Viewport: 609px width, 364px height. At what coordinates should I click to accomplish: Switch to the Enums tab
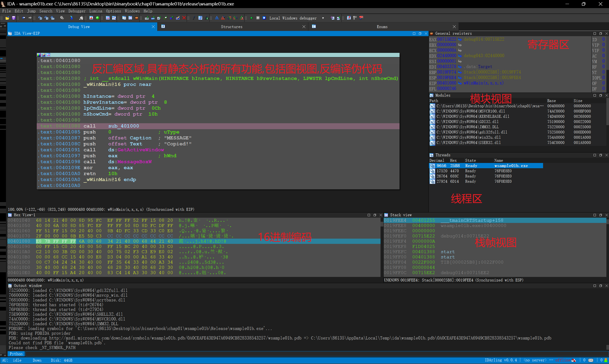pyautogui.click(x=382, y=27)
